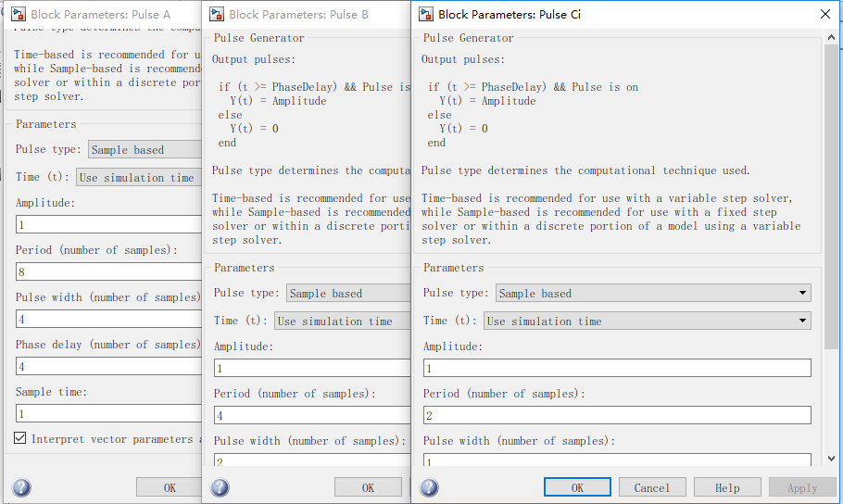The image size is (843, 504).
Task: Click the Phase delay field in Pulse A
Action: pos(108,366)
